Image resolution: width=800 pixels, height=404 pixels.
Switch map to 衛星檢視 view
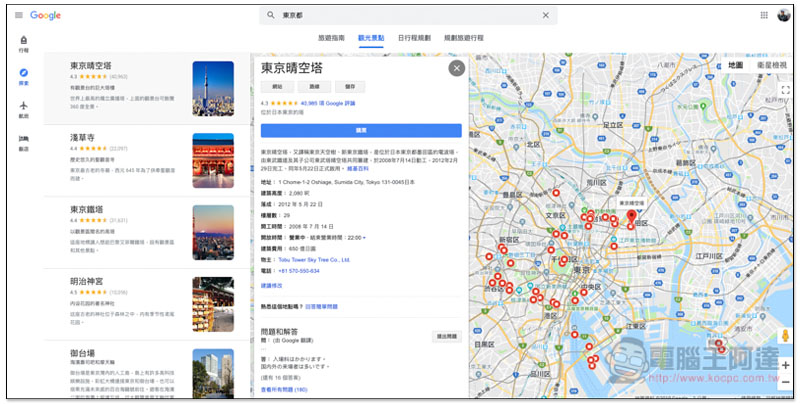click(771, 65)
